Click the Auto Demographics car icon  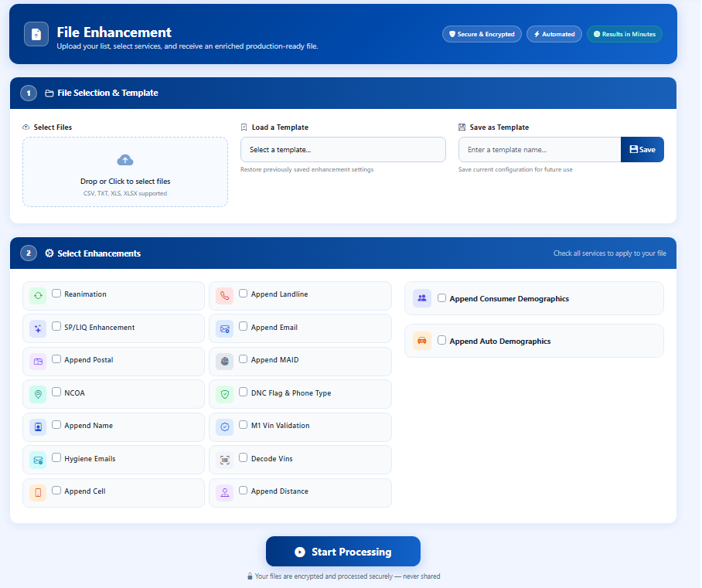click(421, 341)
